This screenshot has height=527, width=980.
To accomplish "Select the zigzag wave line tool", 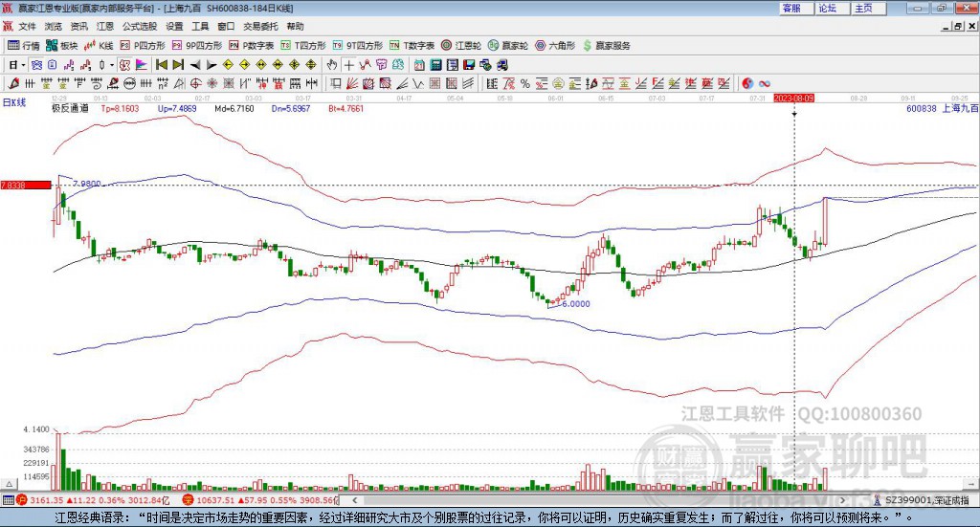I will pos(417,83).
